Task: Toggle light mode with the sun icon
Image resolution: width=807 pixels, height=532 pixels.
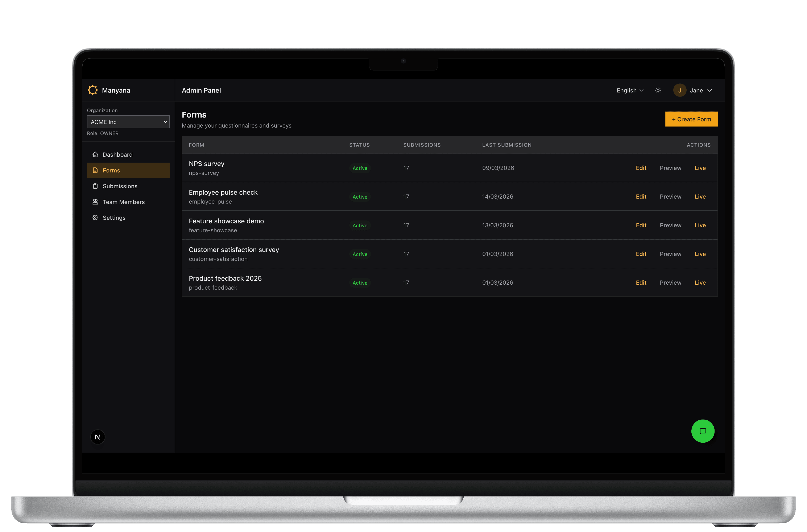Action: click(658, 90)
